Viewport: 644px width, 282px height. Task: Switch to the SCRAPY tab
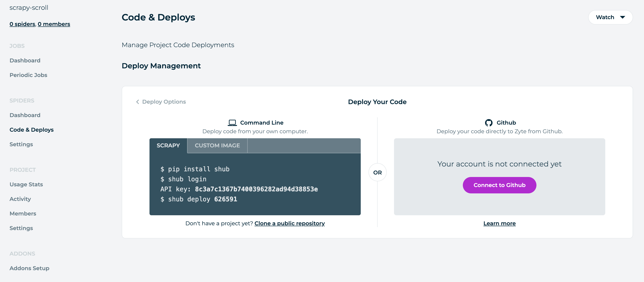[168, 146]
